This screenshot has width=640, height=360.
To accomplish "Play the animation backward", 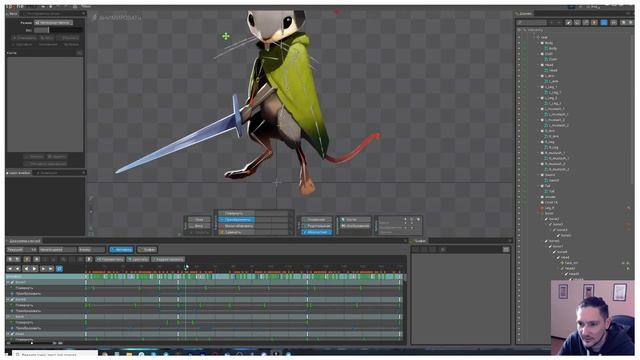I will click(27, 269).
